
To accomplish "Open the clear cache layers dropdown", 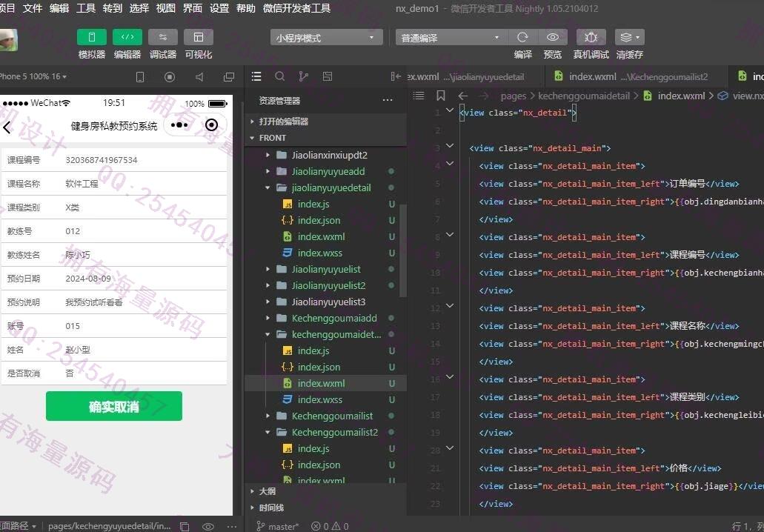I will [630, 37].
